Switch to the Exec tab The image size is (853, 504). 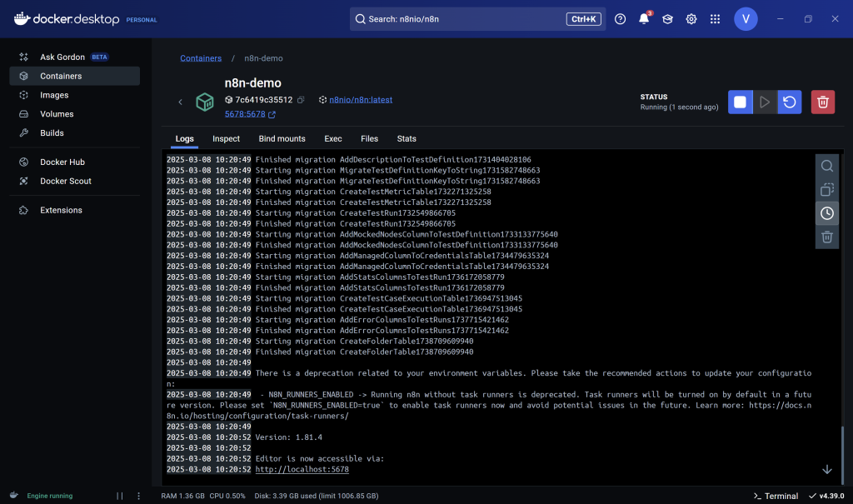tap(333, 139)
